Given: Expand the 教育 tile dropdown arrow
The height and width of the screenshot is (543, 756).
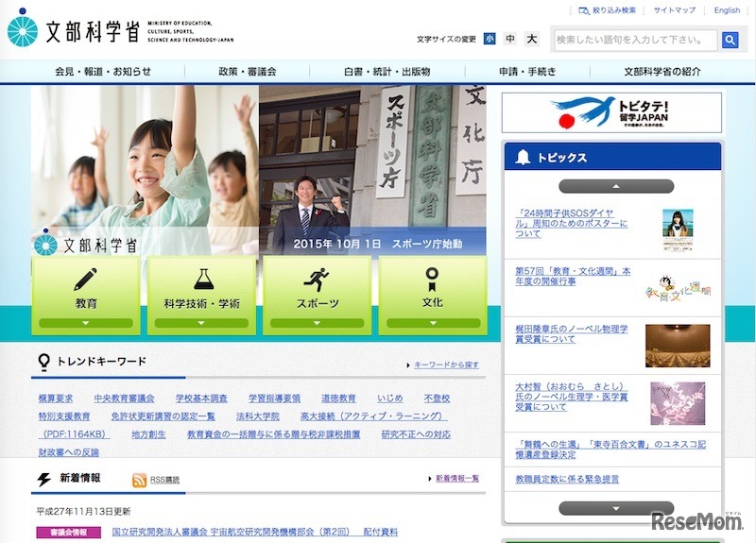Looking at the screenshot, I should click(86, 323).
